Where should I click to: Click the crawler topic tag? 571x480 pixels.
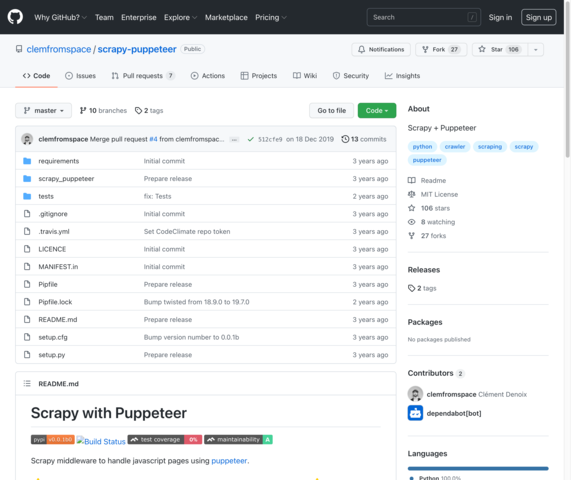(455, 147)
